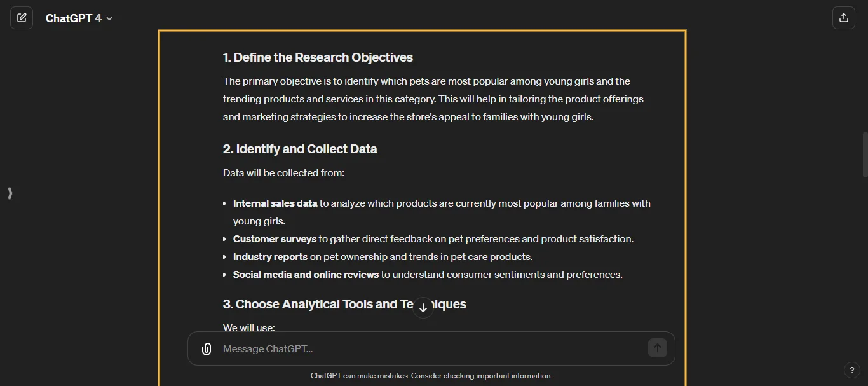Image resolution: width=868 pixels, height=386 pixels.
Task: Share the conversation using the export icon
Action: point(843,17)
